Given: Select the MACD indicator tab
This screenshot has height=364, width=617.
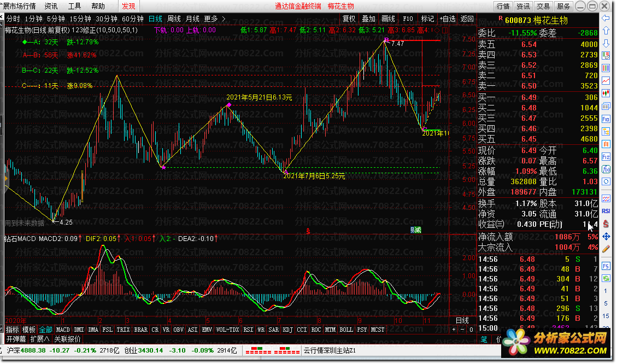Looking at the screenshot, I should pos(63,330).
